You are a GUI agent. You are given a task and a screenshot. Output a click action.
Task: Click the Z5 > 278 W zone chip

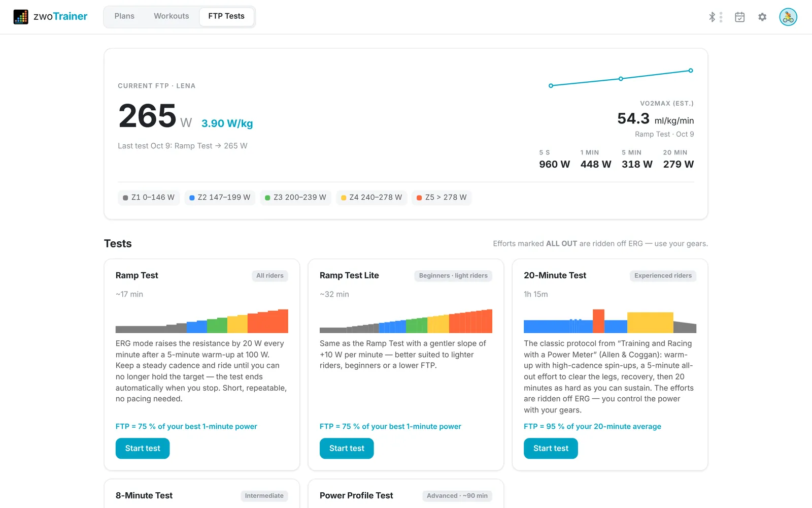(x=442, y=198)
